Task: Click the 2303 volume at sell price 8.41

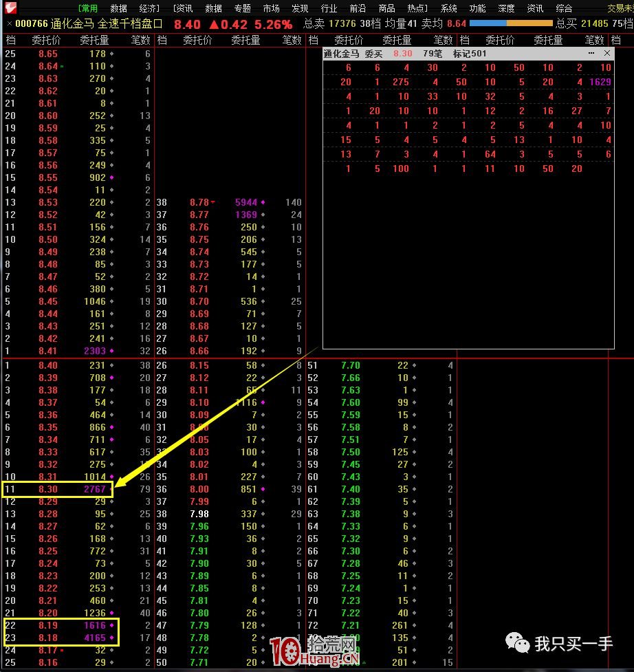Action: [95, 351]
